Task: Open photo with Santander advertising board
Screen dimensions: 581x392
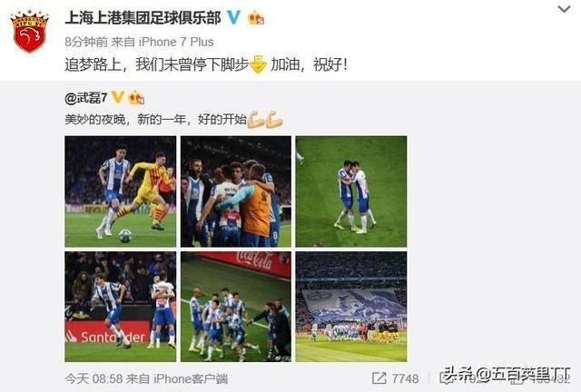Action: pyautogui.click(x=121, y=307)
